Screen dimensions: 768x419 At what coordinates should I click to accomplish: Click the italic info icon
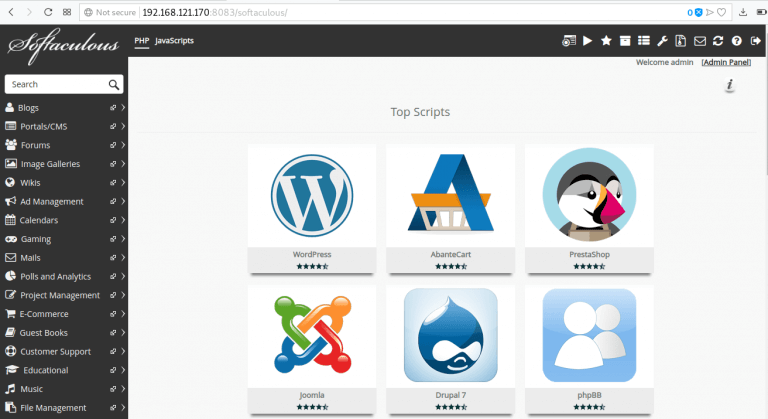[x=730, y=86]
